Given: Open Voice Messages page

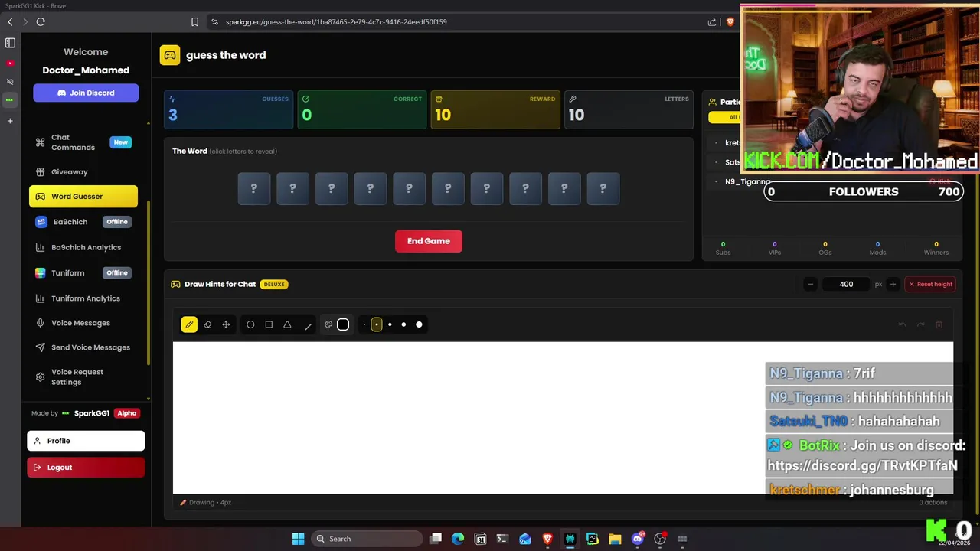Looking at the screenshot, I should coord(83,323).
